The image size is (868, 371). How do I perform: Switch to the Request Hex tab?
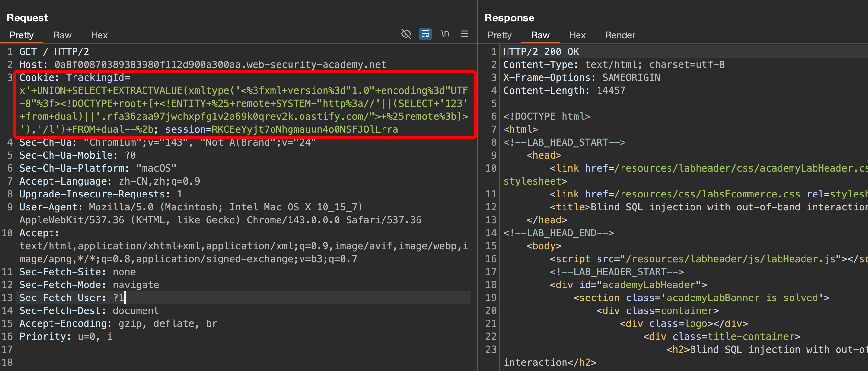[99, 35]
